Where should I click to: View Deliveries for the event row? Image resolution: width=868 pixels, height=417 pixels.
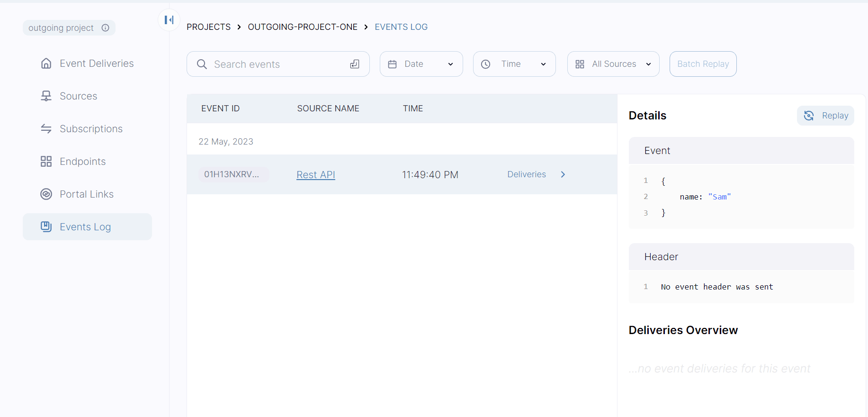pyautogui.click(x=527, y=174)
